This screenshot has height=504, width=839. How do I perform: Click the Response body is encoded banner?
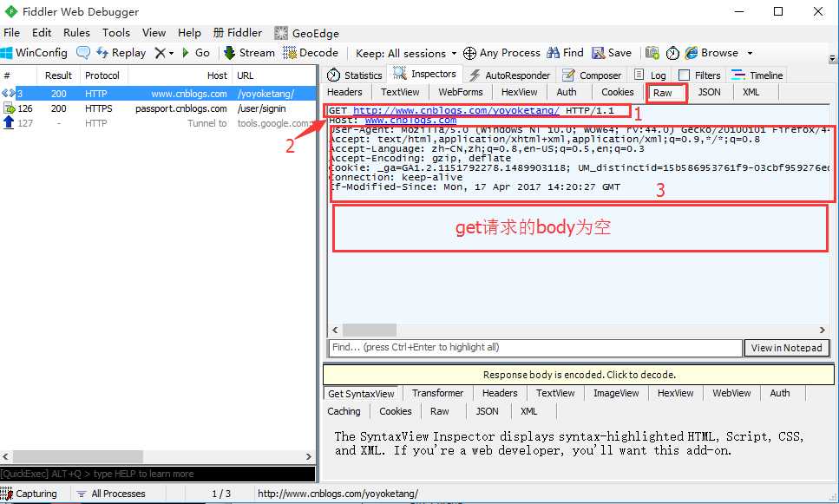(579, 375)
